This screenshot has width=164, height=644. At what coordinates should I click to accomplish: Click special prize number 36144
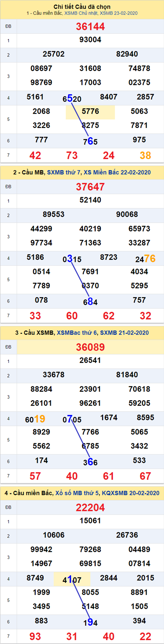coord(90,26)
